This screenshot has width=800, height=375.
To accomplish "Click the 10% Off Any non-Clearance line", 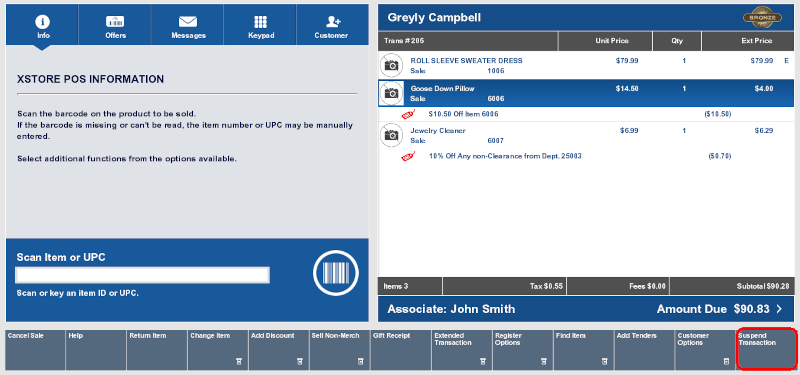I will coord(586,156).
